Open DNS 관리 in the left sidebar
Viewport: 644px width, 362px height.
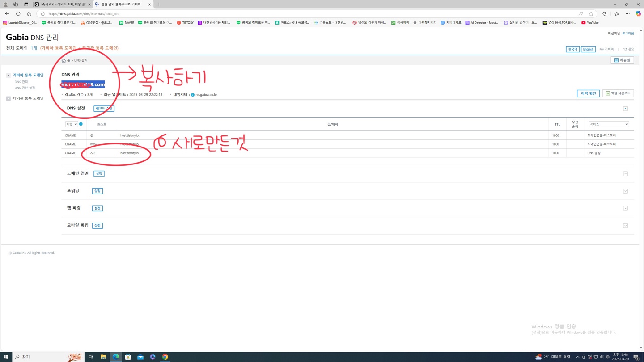(21, 82)
